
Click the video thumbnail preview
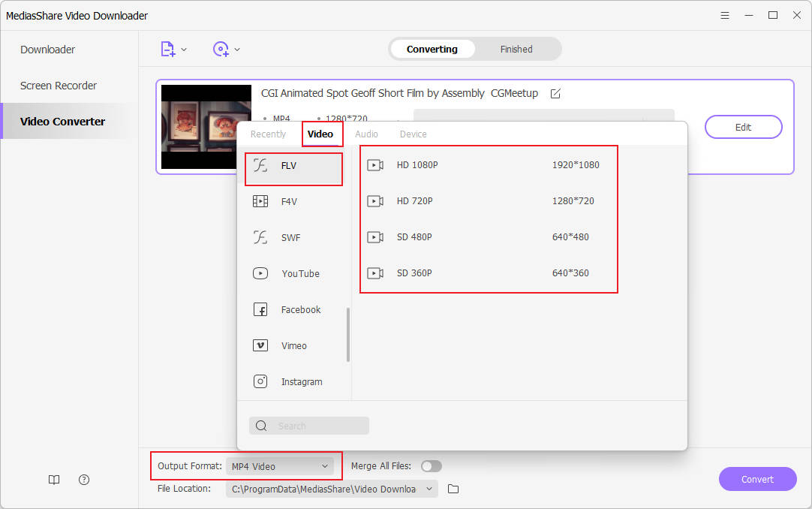(x=206, y=127)
